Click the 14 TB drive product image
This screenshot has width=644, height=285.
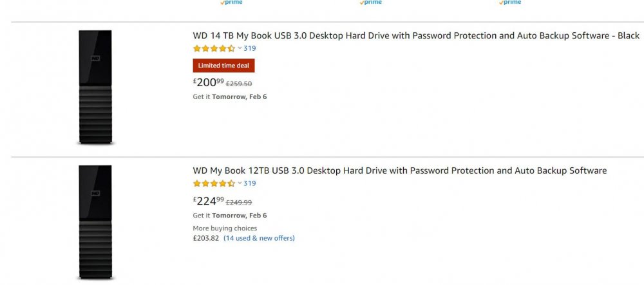95,87
